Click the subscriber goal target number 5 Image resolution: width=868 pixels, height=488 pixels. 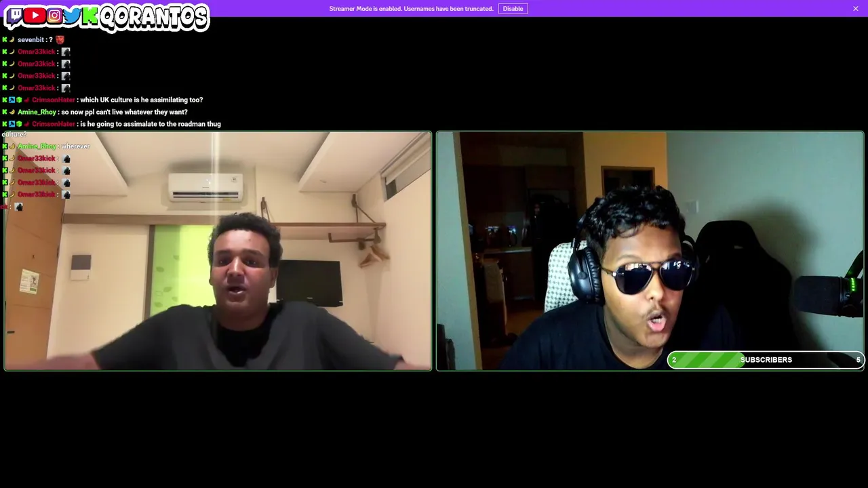(x=858, y=360)
